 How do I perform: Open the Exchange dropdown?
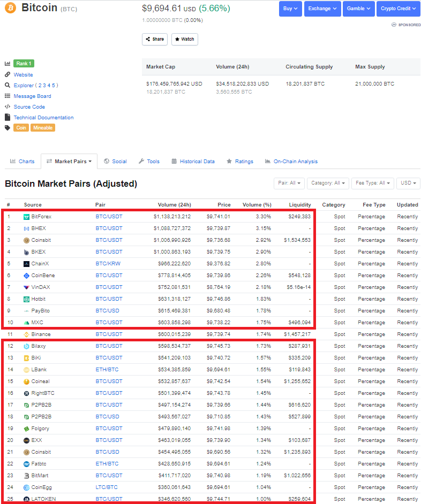322,9
